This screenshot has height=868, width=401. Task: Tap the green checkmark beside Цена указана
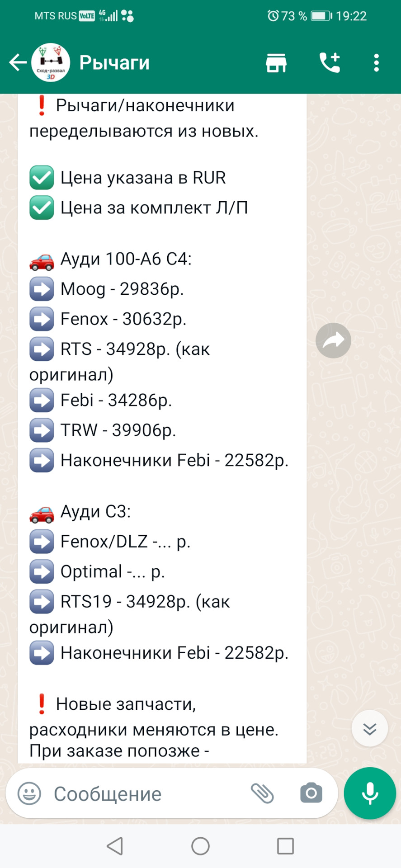pos(42,178)
